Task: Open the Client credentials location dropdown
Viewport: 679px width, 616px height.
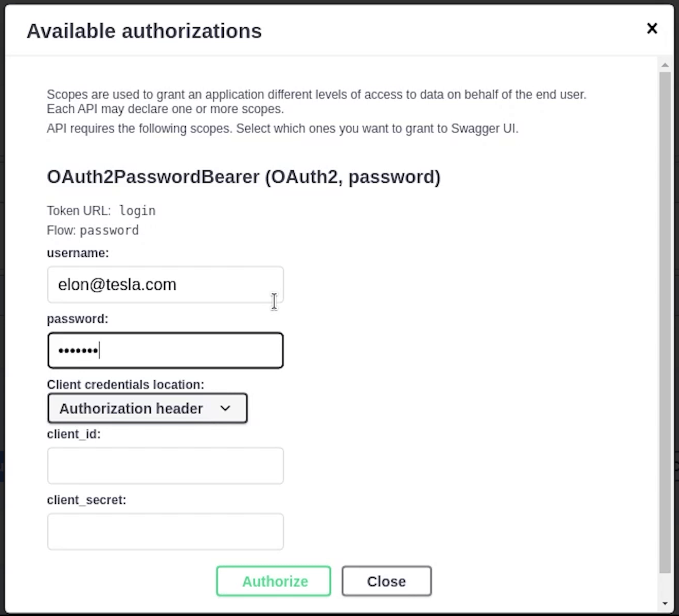Action: [147, 409]
